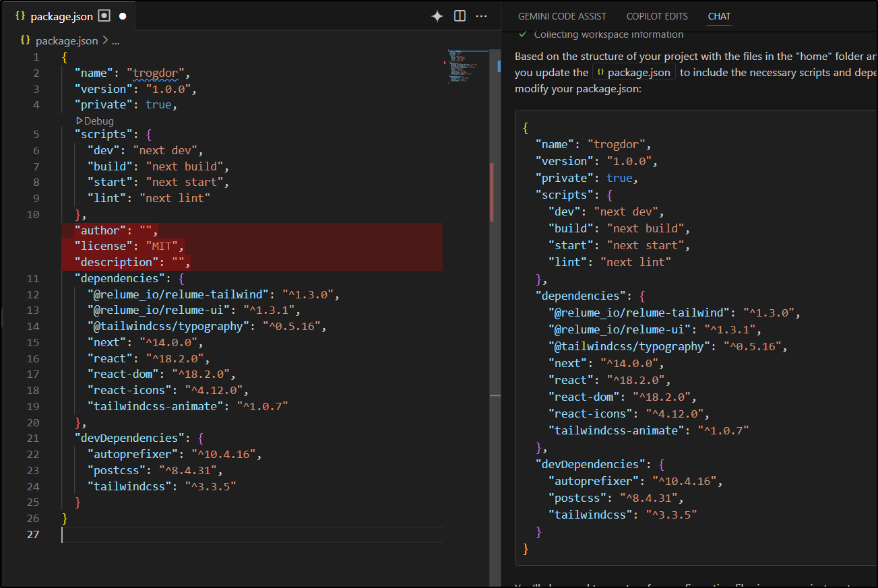Click "devDependencies" on editor line 21
Viewport: 878px width, 588px height.
[129, 438]
